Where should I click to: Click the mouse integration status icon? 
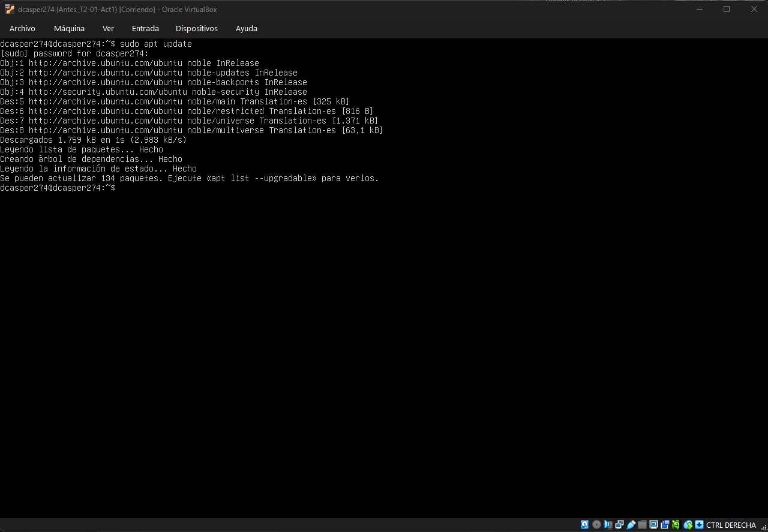click(x=688, y=525)
